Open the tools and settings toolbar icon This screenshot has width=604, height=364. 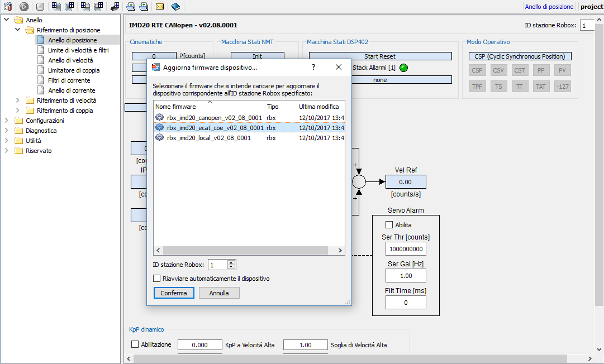(x=8, y=7)
